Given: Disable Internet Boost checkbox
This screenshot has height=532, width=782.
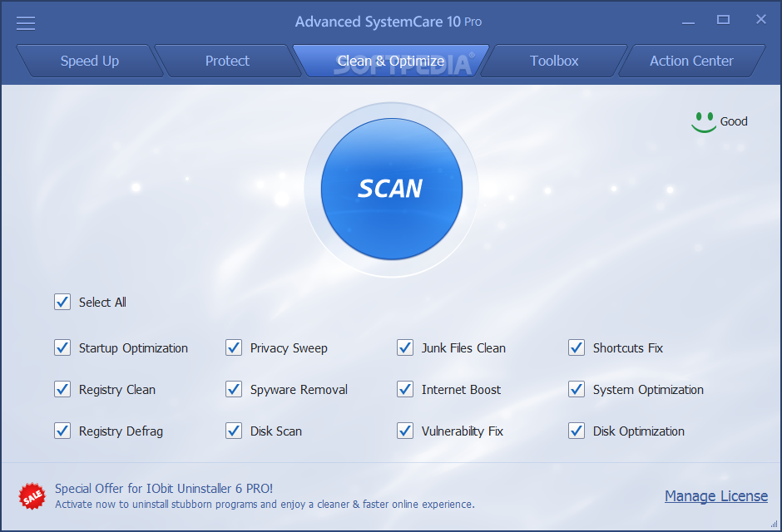Looking at the screenshot, I should (x=405, y=389).
